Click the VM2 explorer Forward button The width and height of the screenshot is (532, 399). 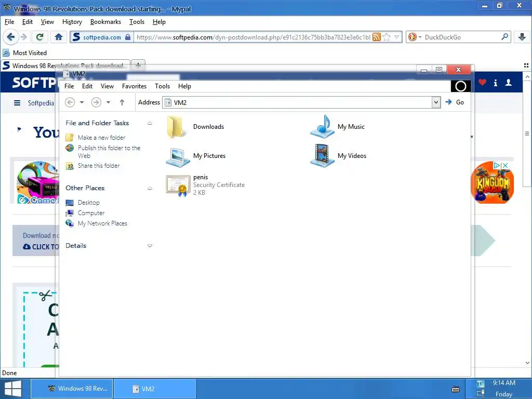[96, 102]
